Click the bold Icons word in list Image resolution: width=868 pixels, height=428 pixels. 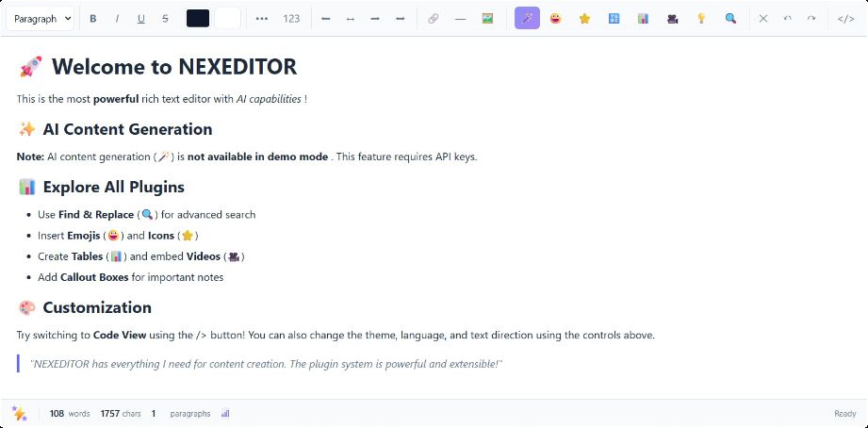click(161, 236)
